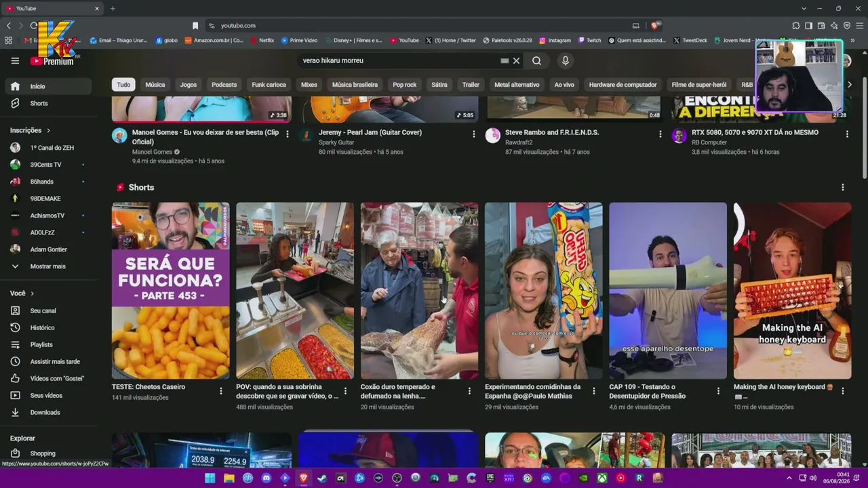
Task: Open options for Jeremy Pearl Jam video
Action: [474, 134]
